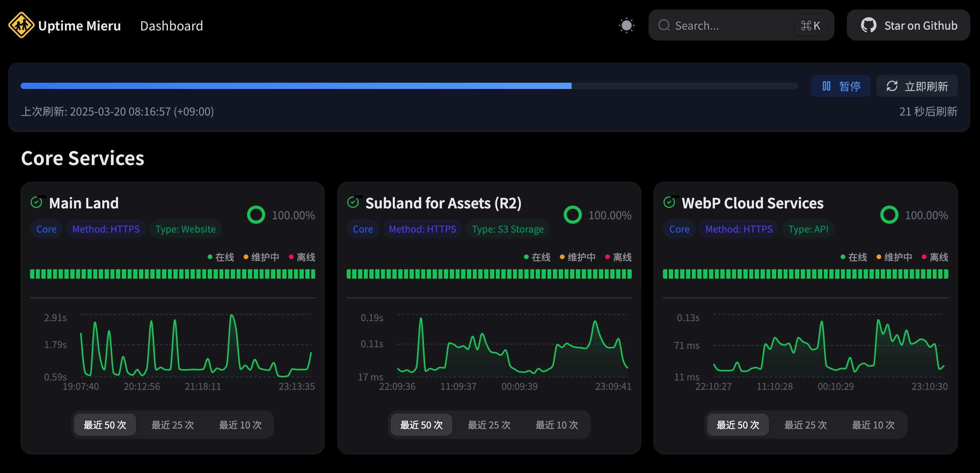This screenshot has width=980, height=473.
Task: Click the GitHub octocat icon
Action: point(868,25)
